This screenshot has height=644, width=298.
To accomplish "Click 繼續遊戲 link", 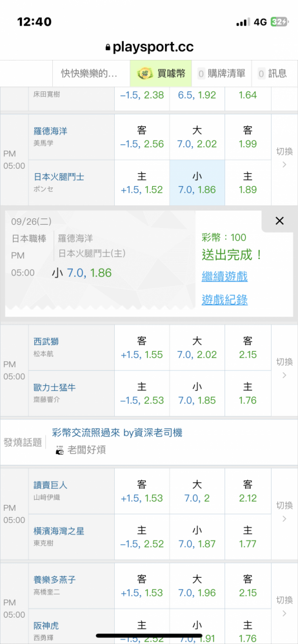I will tap(224, 276).
